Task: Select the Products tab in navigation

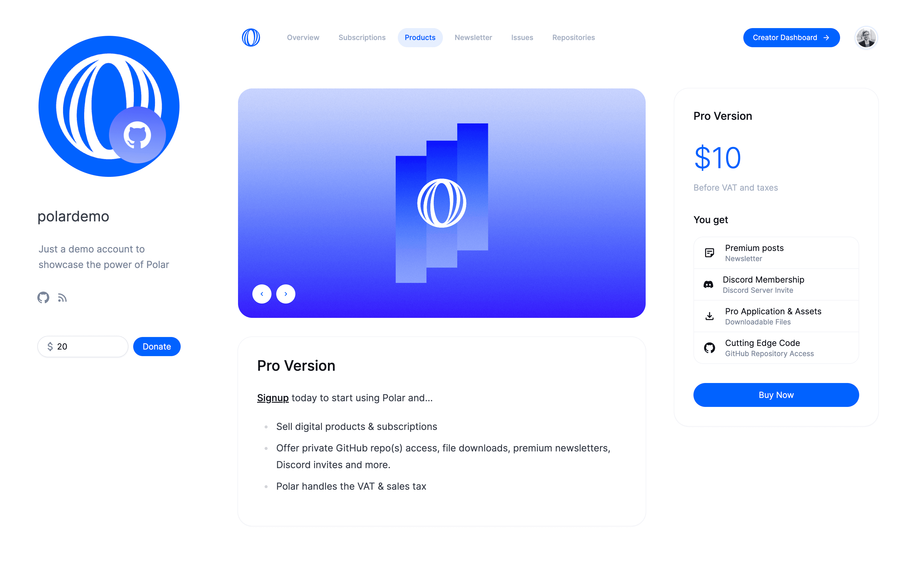Action: (x=420, y=37)
